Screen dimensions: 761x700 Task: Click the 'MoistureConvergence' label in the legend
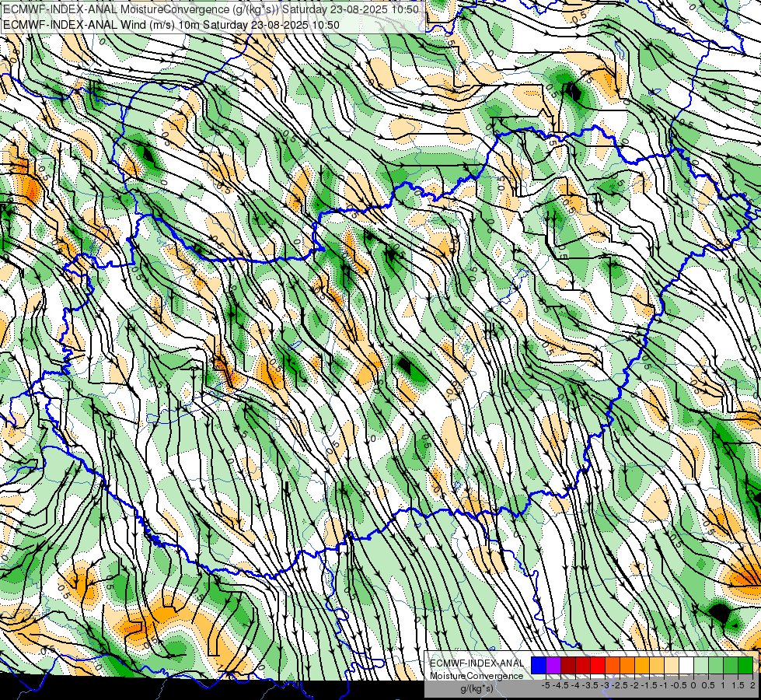[476, 676]
